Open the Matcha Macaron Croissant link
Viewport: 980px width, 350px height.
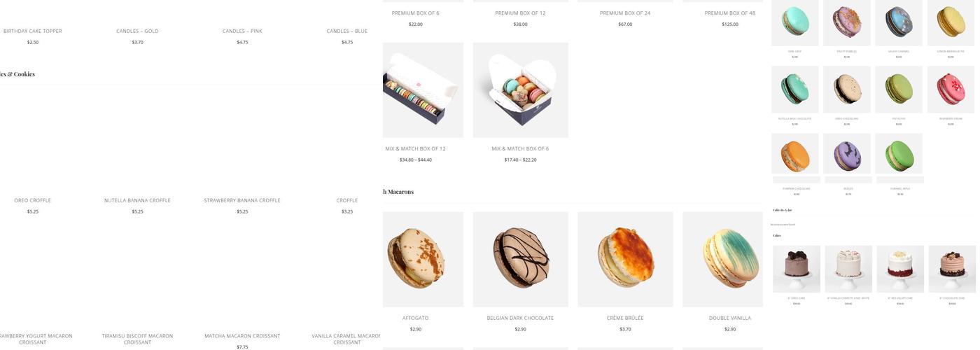point(242,336)
